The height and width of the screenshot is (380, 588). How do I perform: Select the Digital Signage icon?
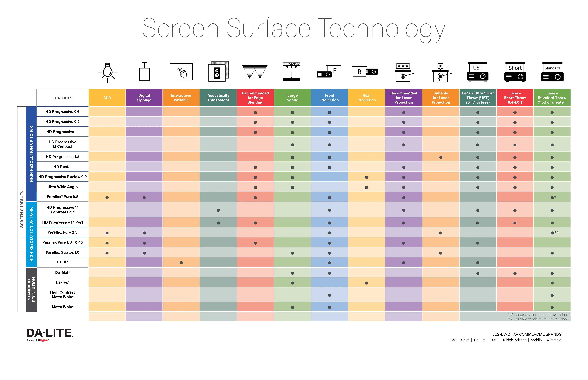(x=144, y=74)
